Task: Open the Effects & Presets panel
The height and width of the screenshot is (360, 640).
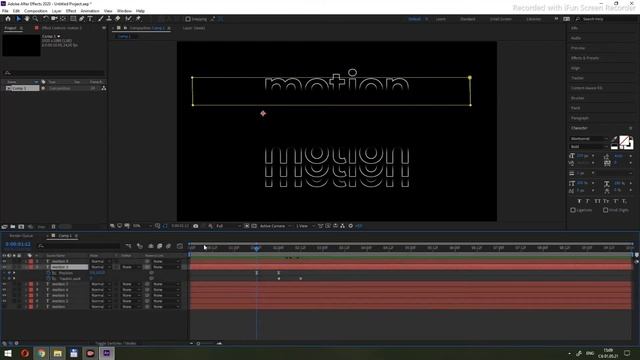Action: pos(585,58)
